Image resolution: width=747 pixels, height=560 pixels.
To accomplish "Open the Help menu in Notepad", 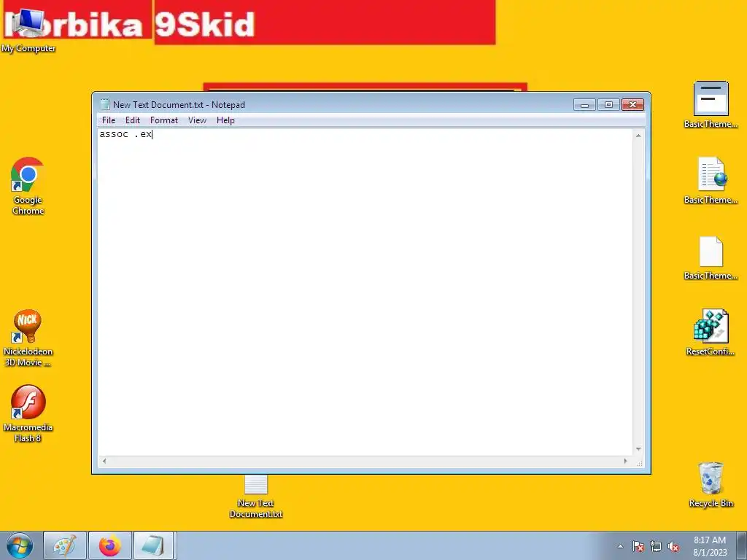I will 225,120.
